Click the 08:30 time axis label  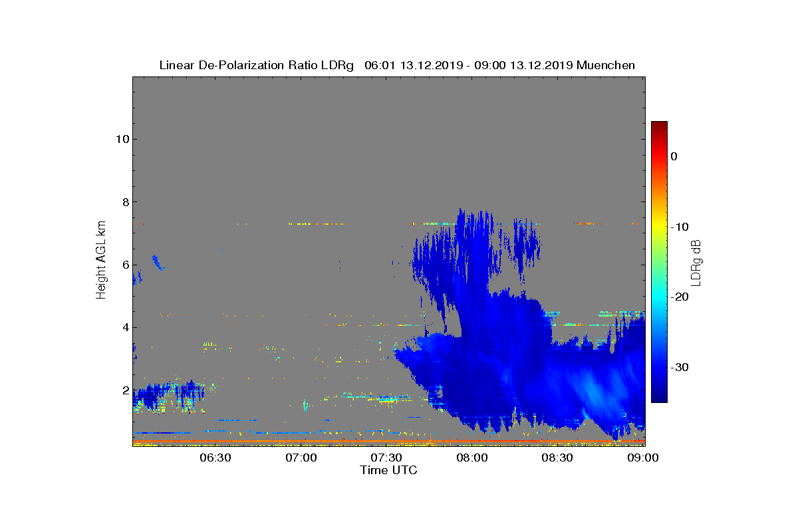[x=558, y=458]
